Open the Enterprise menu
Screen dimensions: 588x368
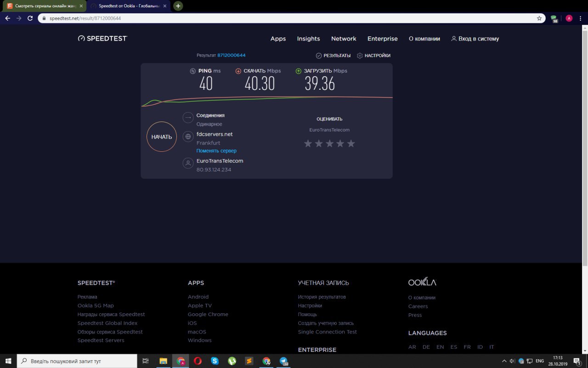383,39
